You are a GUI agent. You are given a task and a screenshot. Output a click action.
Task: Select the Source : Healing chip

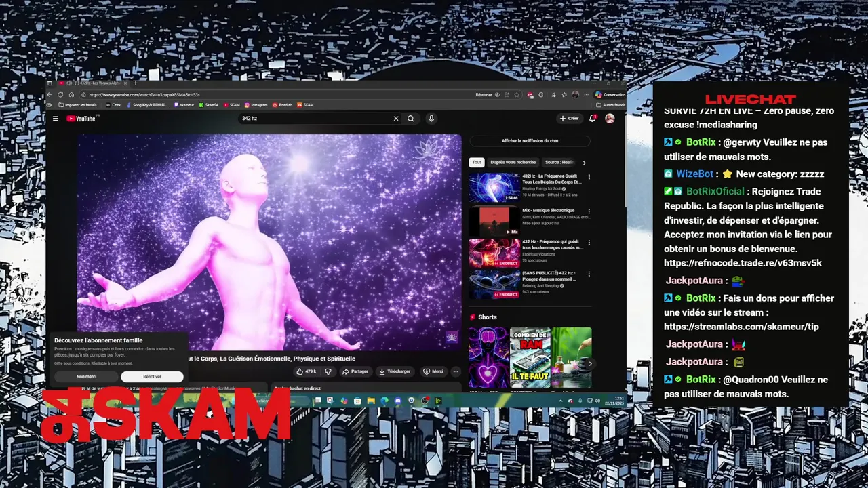click(559, 163)
